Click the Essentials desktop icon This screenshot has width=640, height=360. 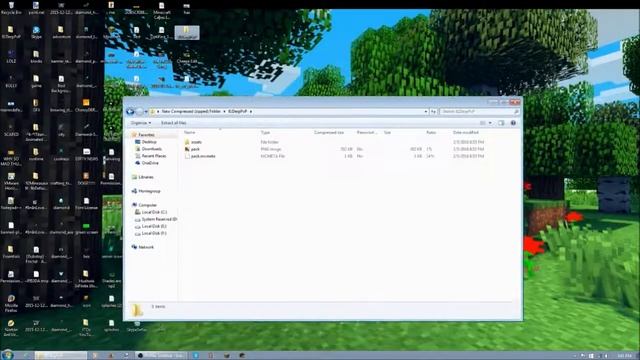[x=11, y=252]
